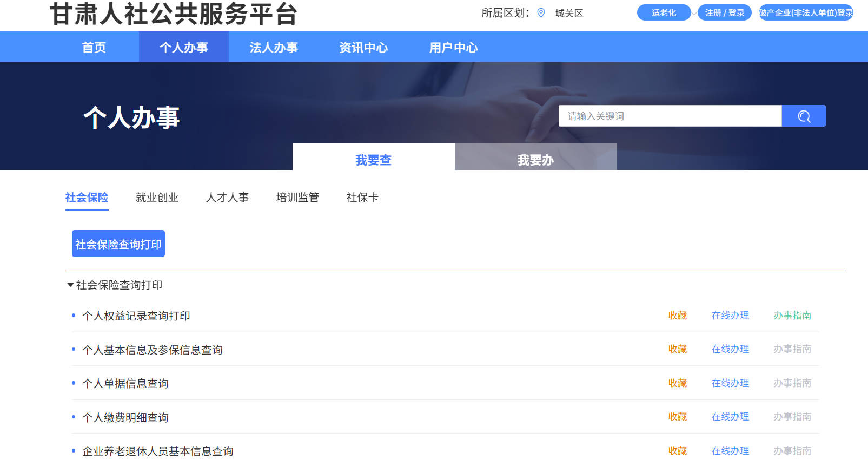
Task: Select the 社会保险 category tab
Action: [87, 198]
